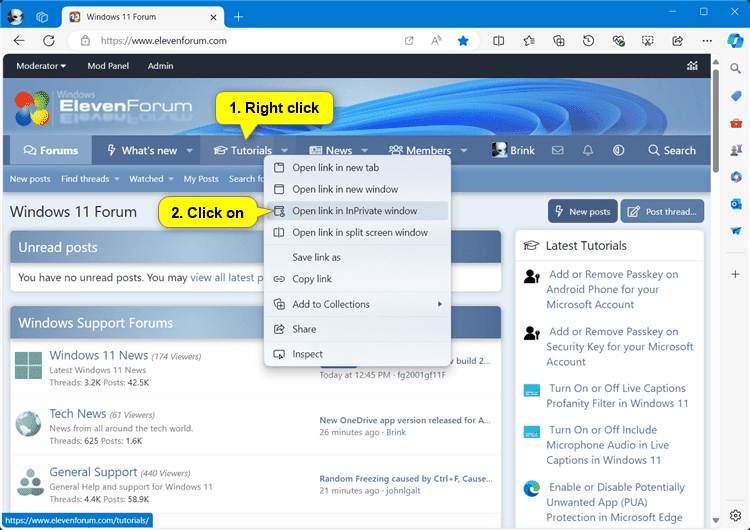Open Turn On or Off Live Captions Profanity Filter tutorial
Viewport: 750px width, 530px height.
point(617,396)
